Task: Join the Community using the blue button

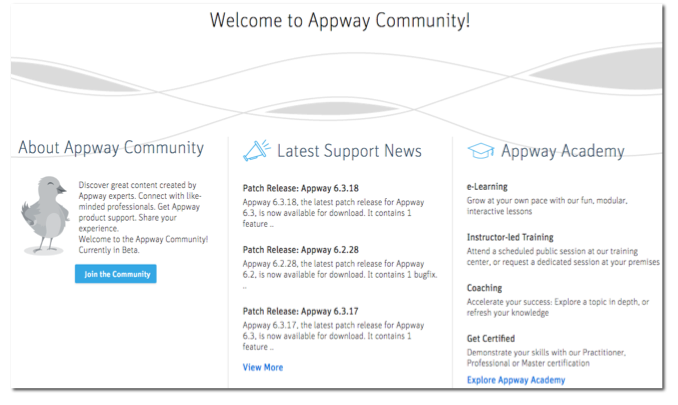Action: click(116, 274)
